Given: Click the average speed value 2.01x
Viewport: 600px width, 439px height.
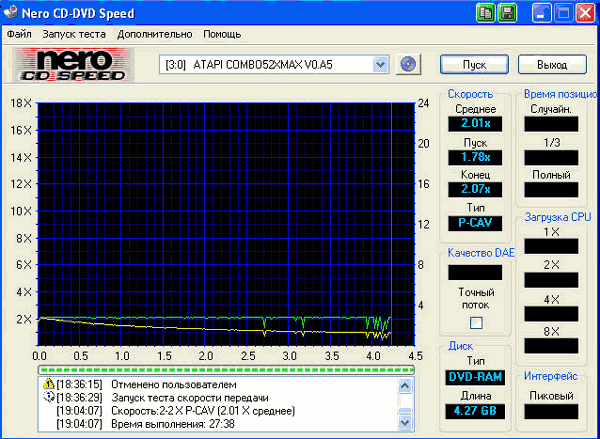Looking at the screenshot, I should pos(475,124).
